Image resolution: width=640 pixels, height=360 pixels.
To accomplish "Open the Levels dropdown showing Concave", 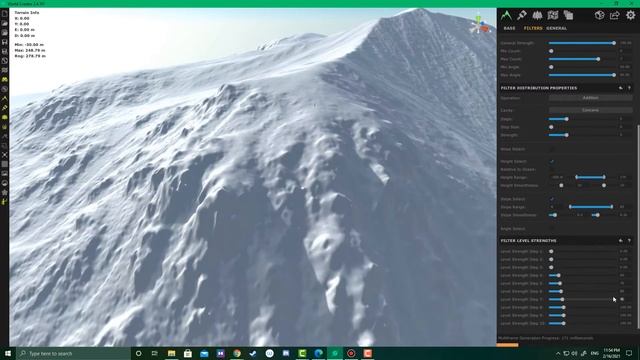I will tap(590, 110).
